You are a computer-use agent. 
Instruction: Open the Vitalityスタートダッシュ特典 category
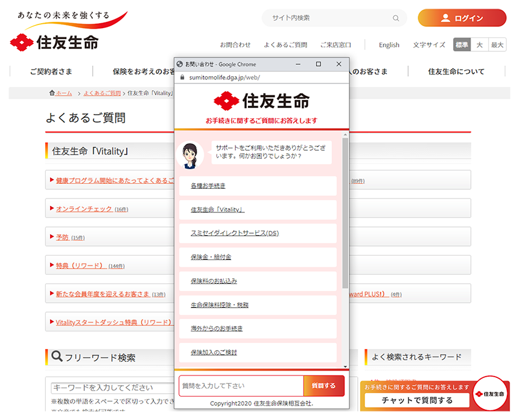pyautogui.click(x=115, y=322)
